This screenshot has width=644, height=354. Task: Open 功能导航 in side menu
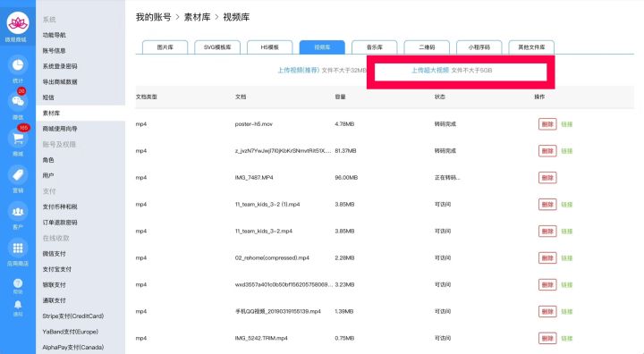(x=55, y=35)
